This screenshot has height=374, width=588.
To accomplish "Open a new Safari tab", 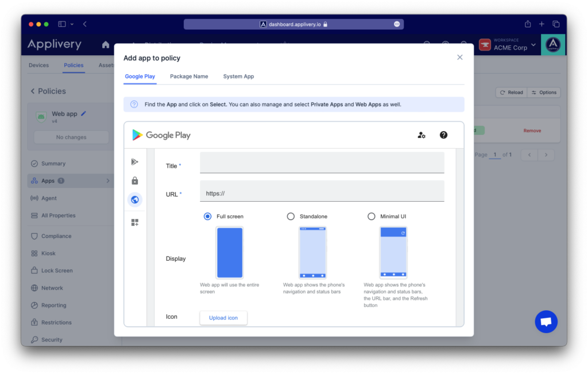I will 541,24.
